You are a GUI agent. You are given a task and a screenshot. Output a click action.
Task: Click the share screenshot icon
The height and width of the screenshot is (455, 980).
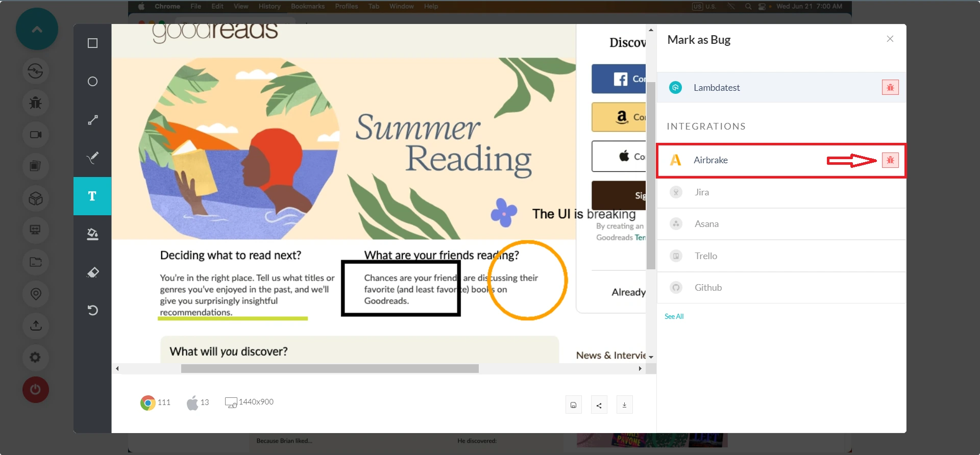(599, 405)
